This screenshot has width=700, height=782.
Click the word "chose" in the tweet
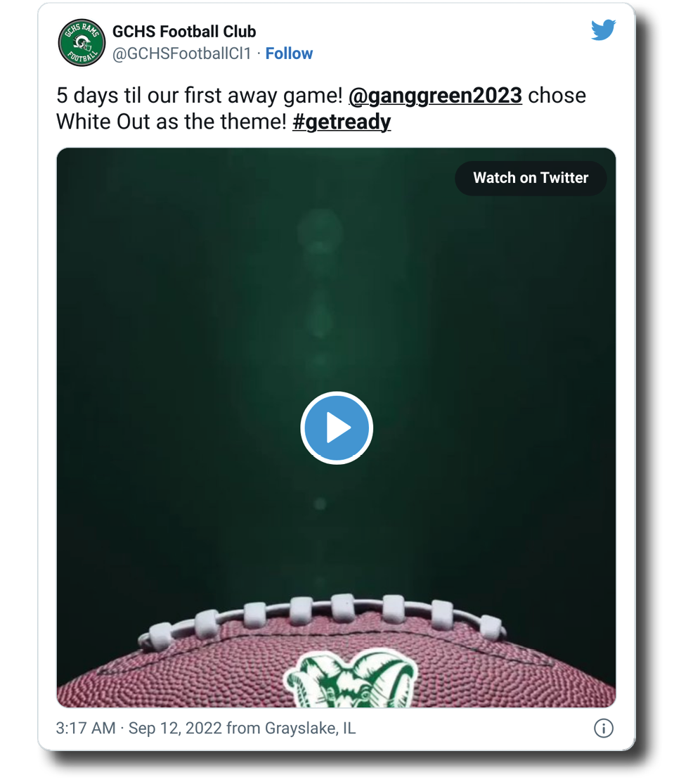[x=557, y=96]
